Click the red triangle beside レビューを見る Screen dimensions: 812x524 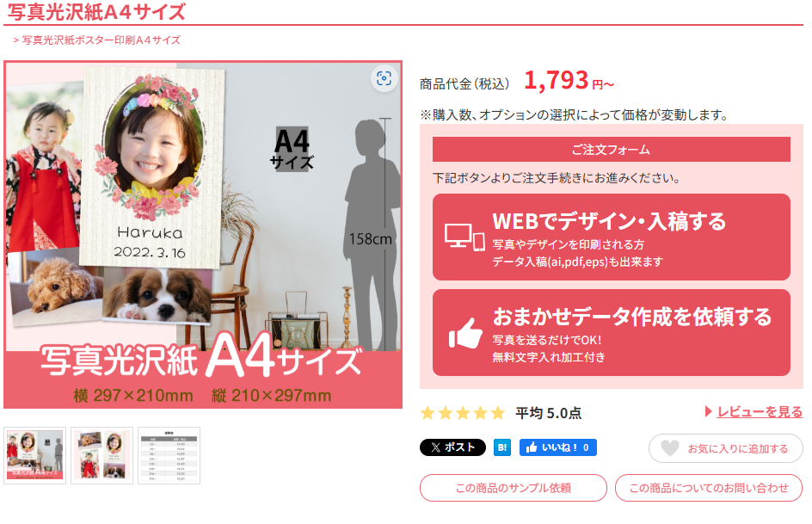709,411
